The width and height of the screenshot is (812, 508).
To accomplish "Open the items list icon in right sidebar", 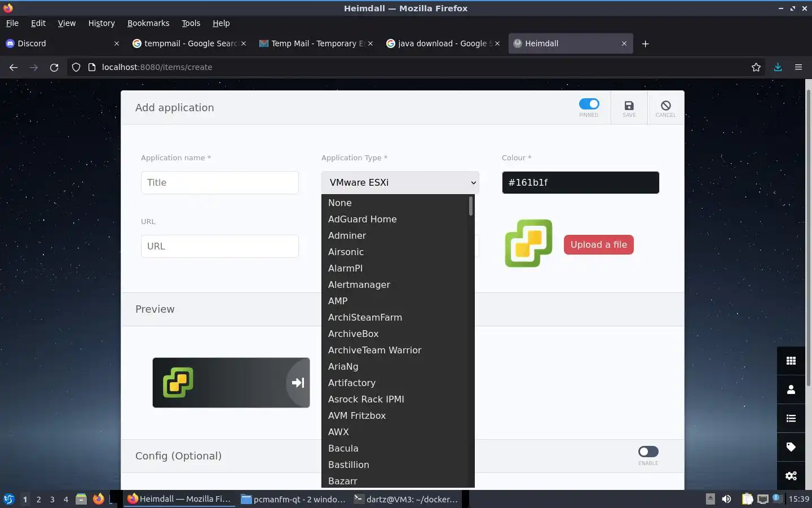I will point(791,418).
